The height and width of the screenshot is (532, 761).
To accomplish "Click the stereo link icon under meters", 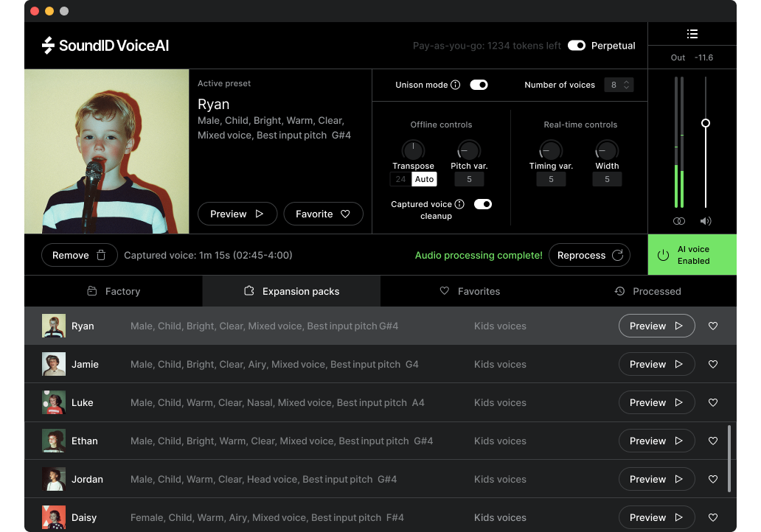I will click(x=679, y=221).
